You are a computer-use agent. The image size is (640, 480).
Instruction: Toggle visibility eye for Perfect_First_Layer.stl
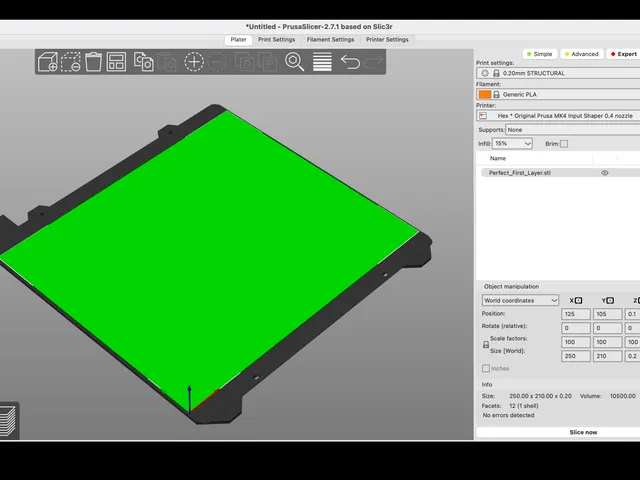tap(605, 173)
